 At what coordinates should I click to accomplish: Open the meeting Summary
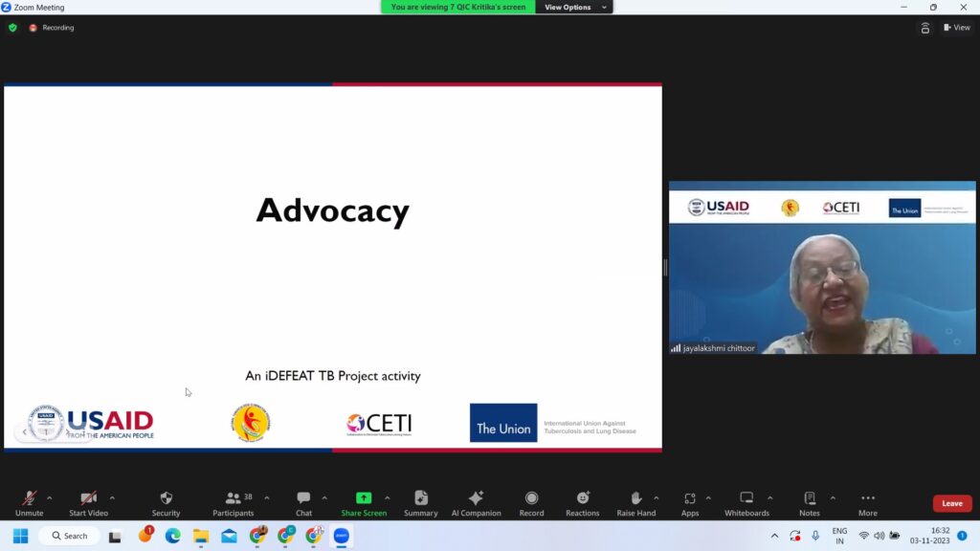pos(420,502)
